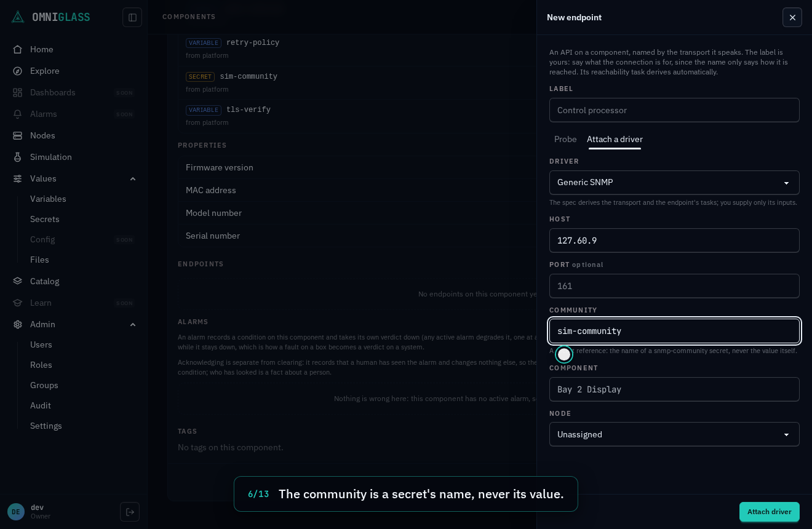812x529 pixels.
Task: Toggle the sidebar collapse icon
Action: point(132,17)
